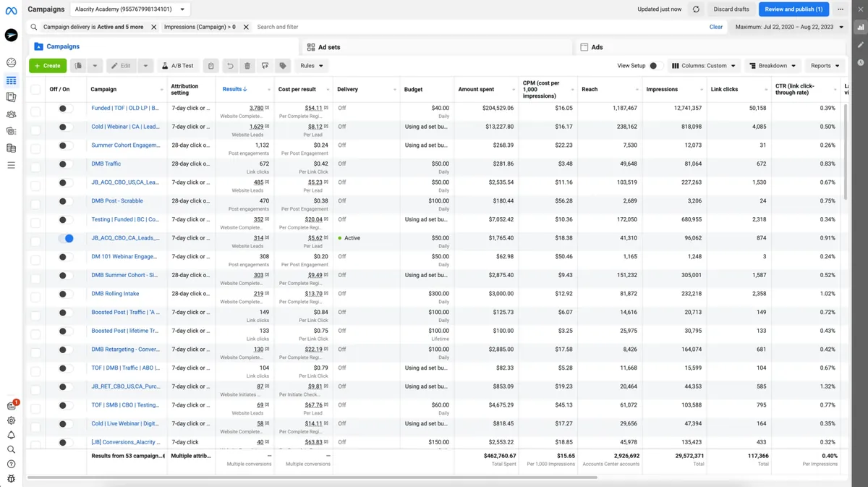Remove the Impressions (Campaign) > 0 filter

pos(246,27)
